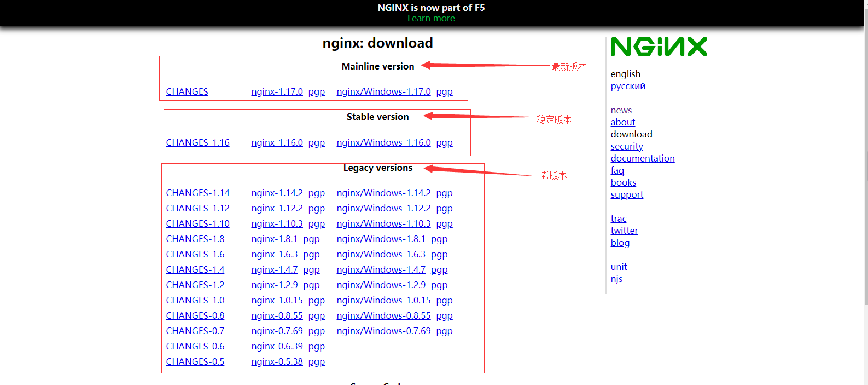Download nginx/Windows-0.8.55
The height and width of the screenshot is (385, 868).
tap(383, 315)
